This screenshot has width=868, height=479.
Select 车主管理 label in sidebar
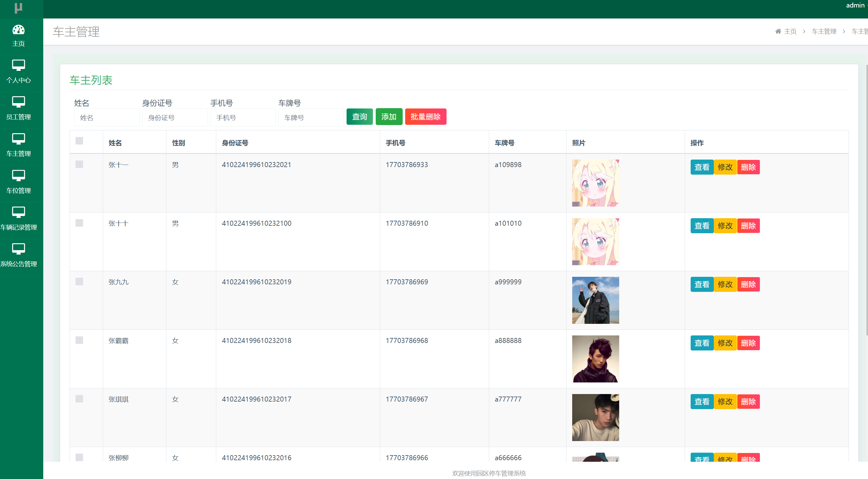tap(18, 154)
